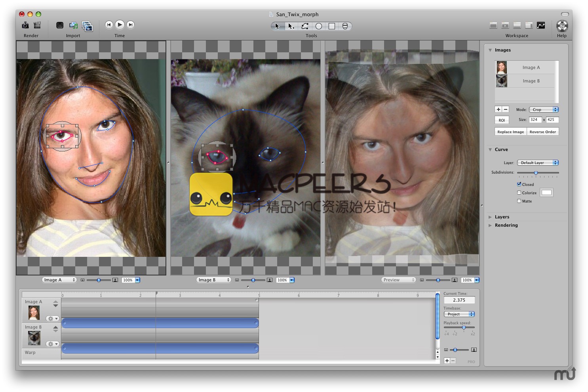Uncheck the Closed curve checkbox
Viewport: 588px width, 392px height.
coord(519,184)
